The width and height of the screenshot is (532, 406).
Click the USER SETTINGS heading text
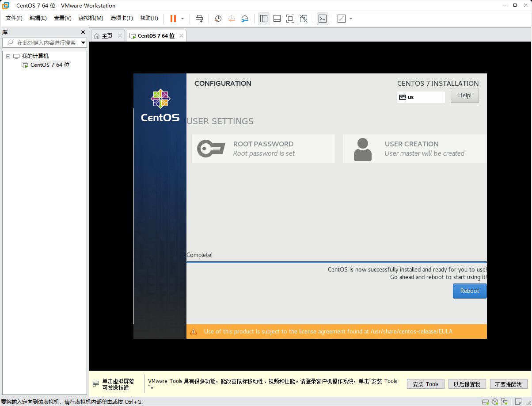pos(220,121)
